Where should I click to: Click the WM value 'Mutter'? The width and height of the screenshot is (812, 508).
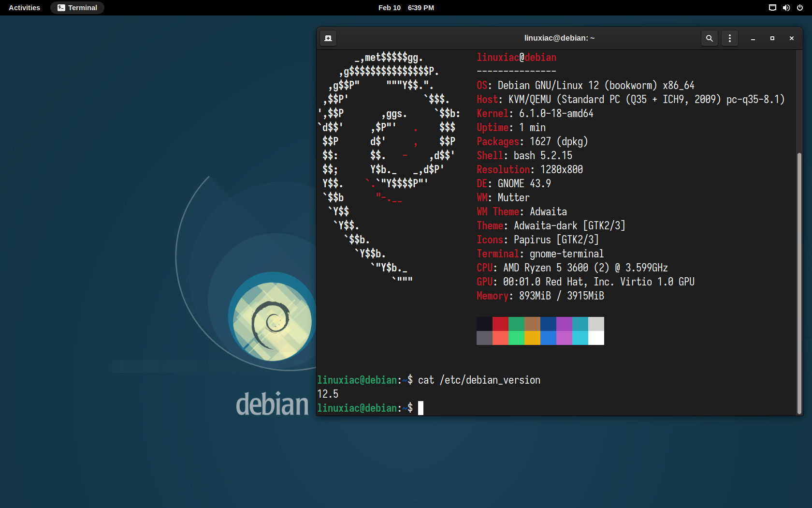[514, 198]
